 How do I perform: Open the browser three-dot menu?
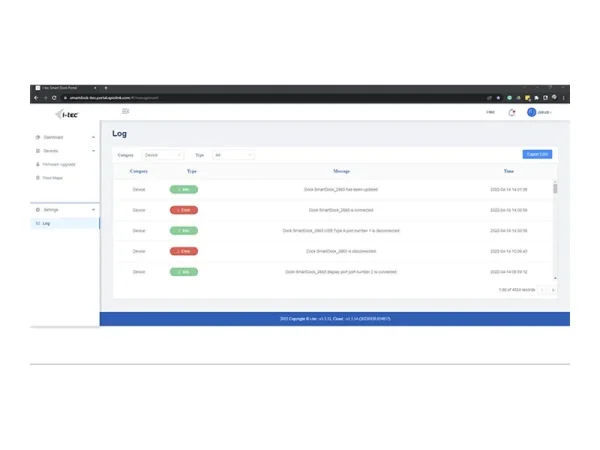(x=565, y=98)
